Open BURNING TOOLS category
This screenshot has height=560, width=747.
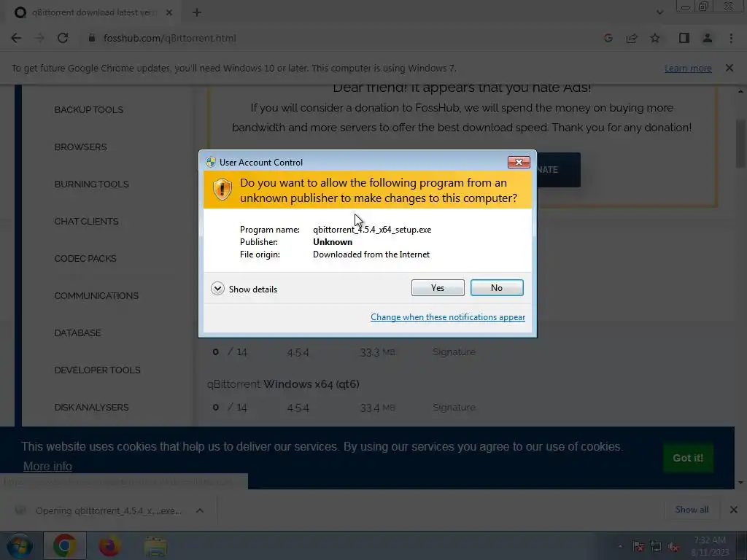[x=91, y=184]
